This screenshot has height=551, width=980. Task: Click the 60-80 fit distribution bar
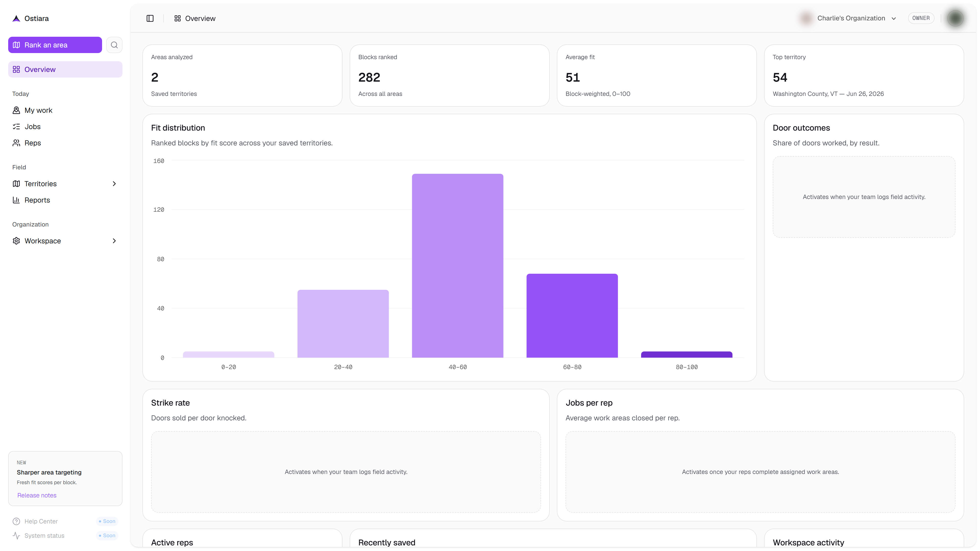[572, 316]
